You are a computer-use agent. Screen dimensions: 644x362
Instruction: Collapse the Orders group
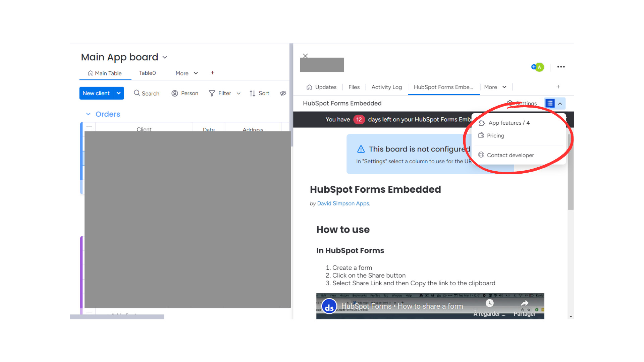click(x=89, y=114)
